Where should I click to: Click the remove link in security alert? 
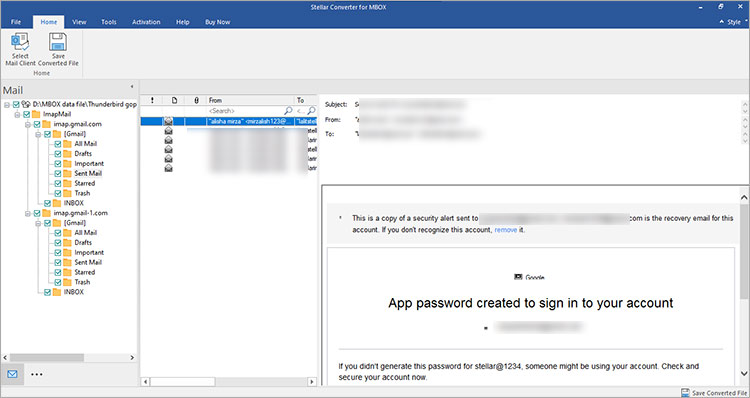click(x=506, y=230)
